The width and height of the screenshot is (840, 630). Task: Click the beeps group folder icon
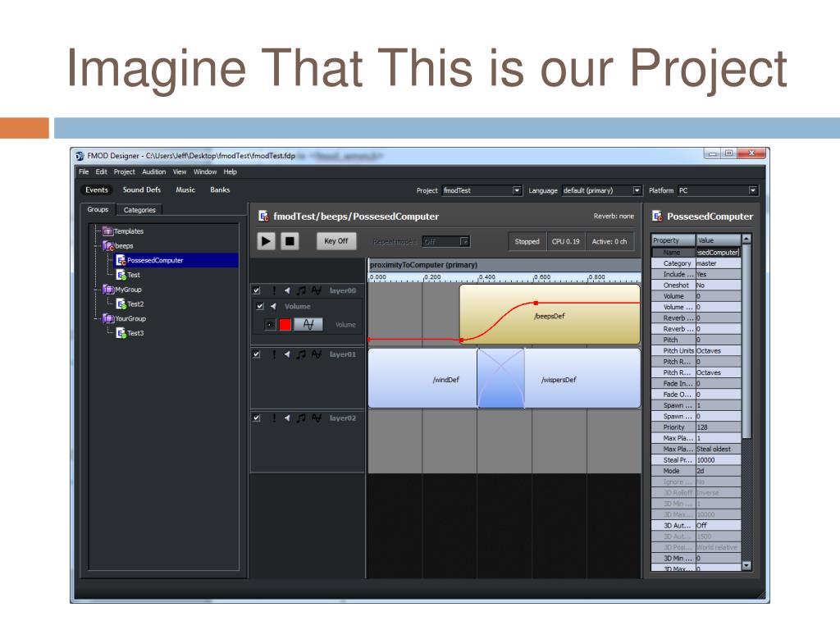click(x=108, y=246)
